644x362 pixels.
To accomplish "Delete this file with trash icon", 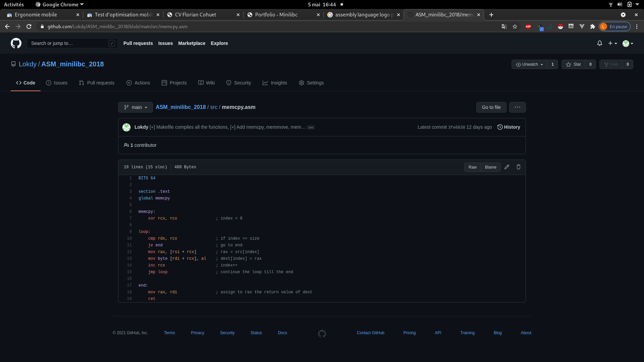I will 519,167.
